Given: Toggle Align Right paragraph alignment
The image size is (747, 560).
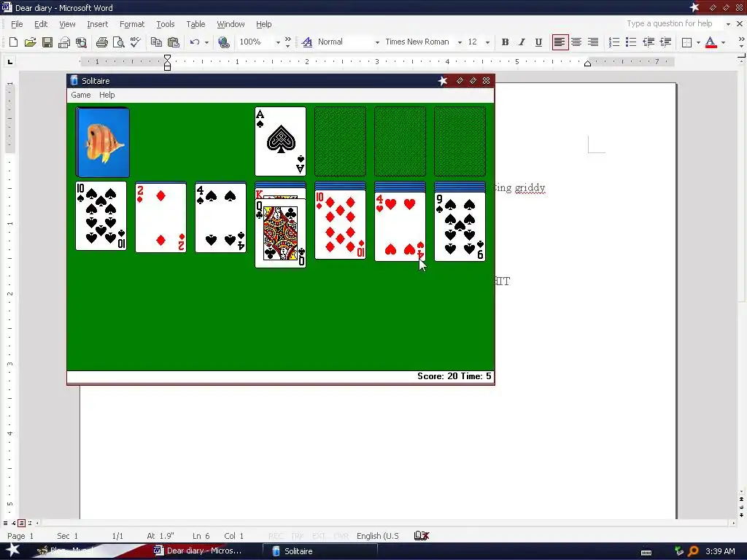Looking at the screenshot, I should [x=592, y=42].
